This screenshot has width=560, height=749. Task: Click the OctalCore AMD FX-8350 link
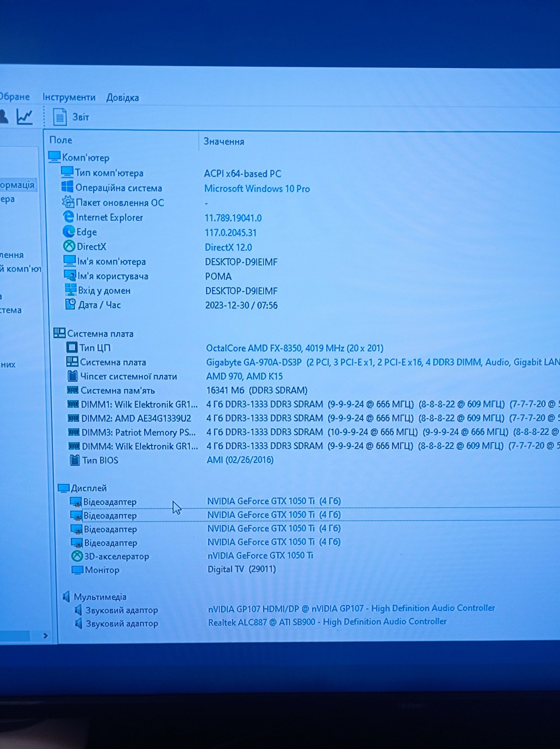pos(295,348)
